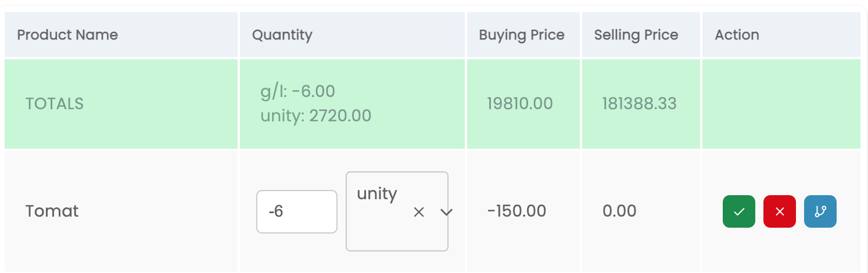The width and height of the screenshot is (868, 273).
Task: Click the Tomat selling price 0.00
Action: point(619,211)
